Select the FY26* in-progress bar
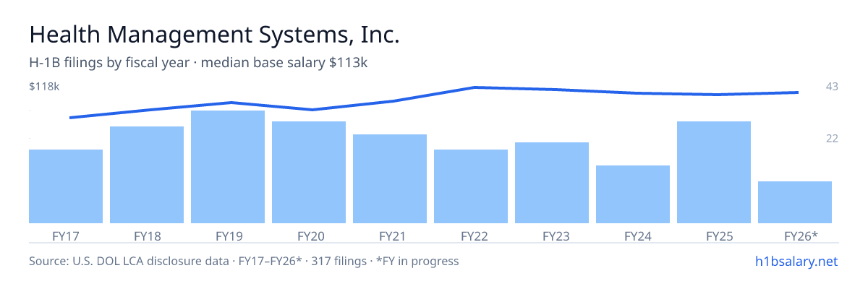The height and width of the screenshot is (289, 868). [x=795, y=202]
